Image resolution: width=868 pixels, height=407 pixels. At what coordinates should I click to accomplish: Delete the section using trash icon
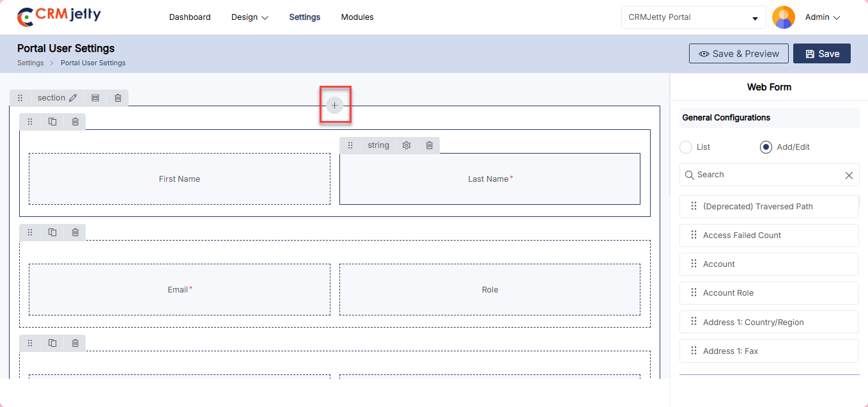pos(118,98)
